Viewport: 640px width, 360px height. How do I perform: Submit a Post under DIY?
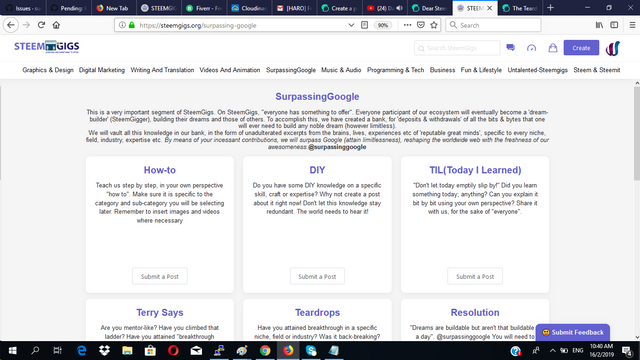click(x=317, y=276)
